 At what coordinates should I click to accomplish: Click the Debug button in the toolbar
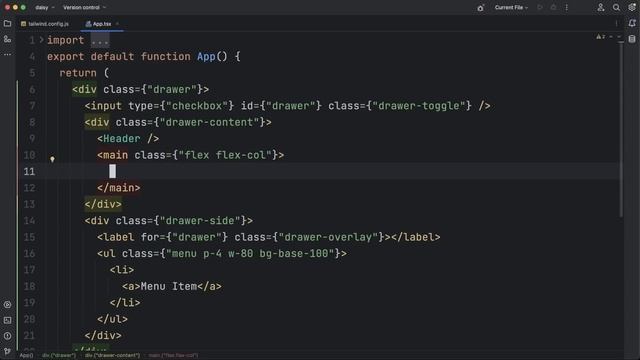(553, 7)
